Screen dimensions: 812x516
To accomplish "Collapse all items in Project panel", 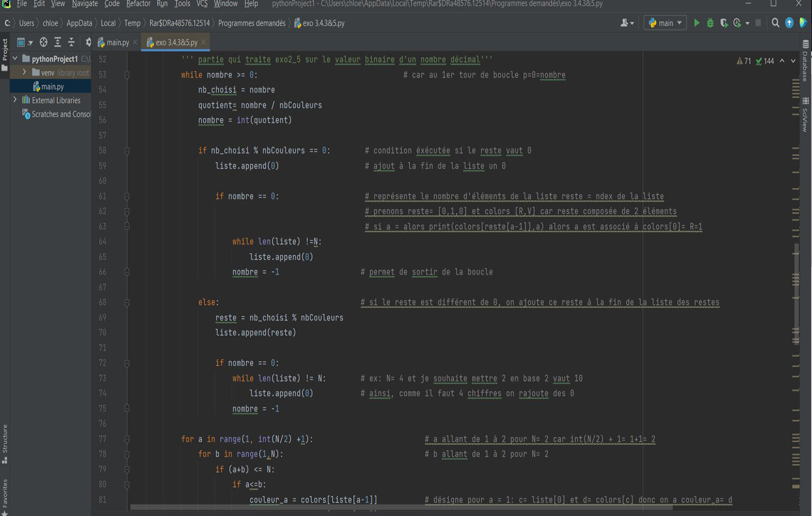I will point(71,42).
